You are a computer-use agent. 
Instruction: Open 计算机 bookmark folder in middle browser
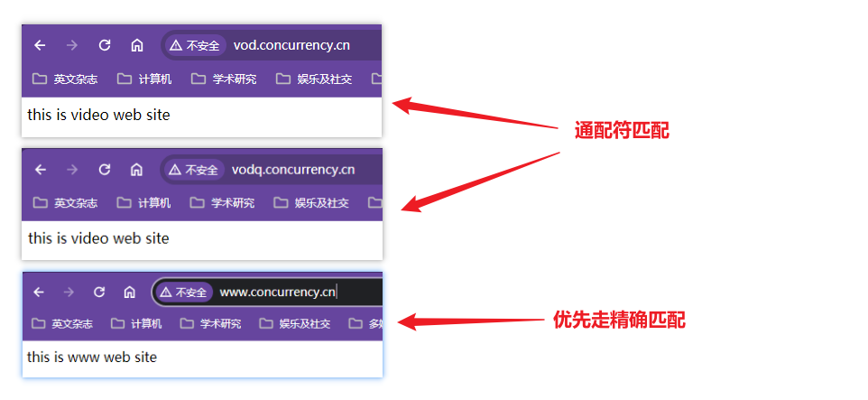coord(144,203)
